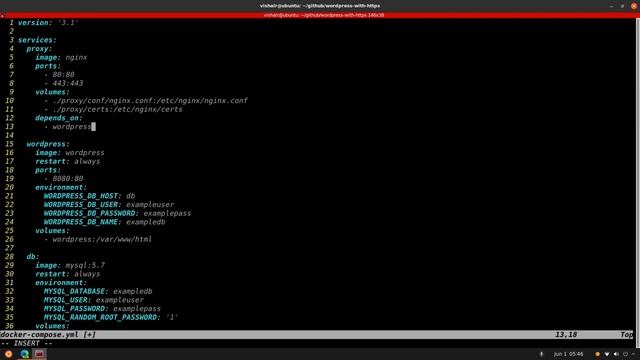Click the "MYSQL_RANDOM_ROOT_PASSWORD" variable
Image resolution: width=640 pixels, height=360 pixels.
click(100, 318)
